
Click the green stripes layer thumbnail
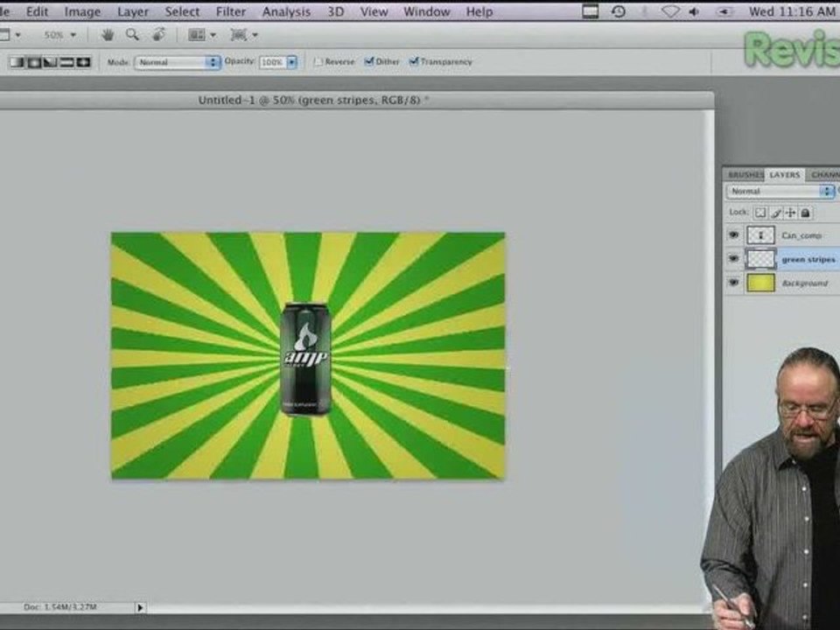(760, 259)
